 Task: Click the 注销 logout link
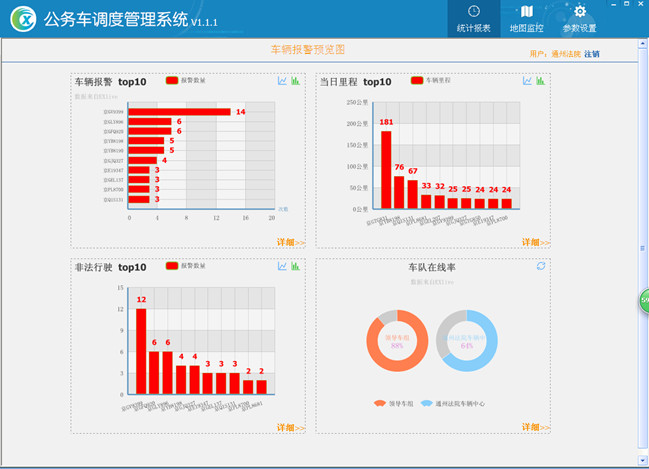click(593, 53)
